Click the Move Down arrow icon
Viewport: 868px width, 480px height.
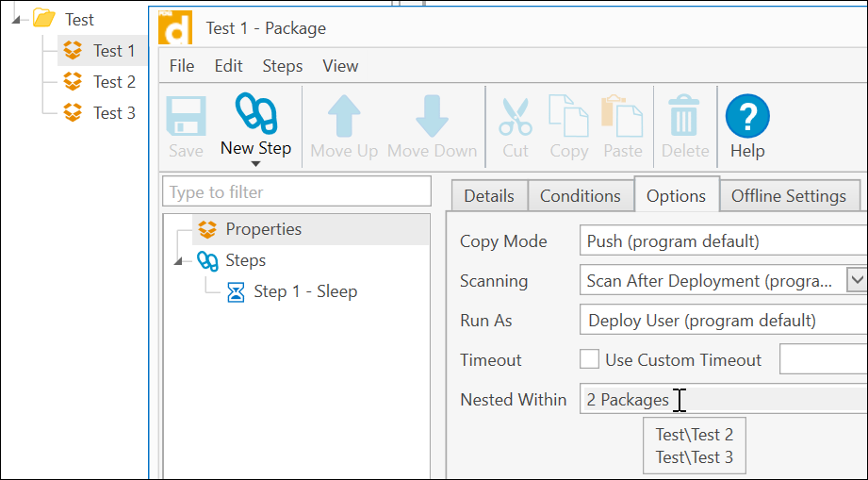click(432, 117)
